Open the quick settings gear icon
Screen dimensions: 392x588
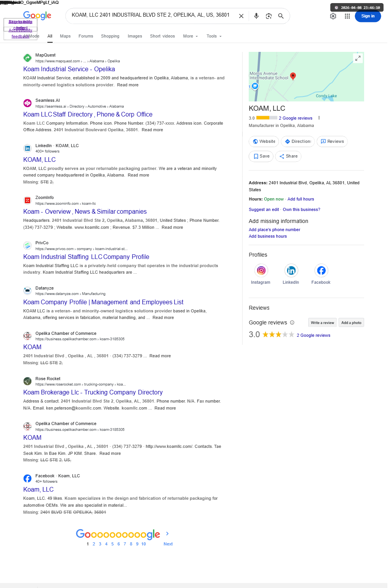click(333, 16)
